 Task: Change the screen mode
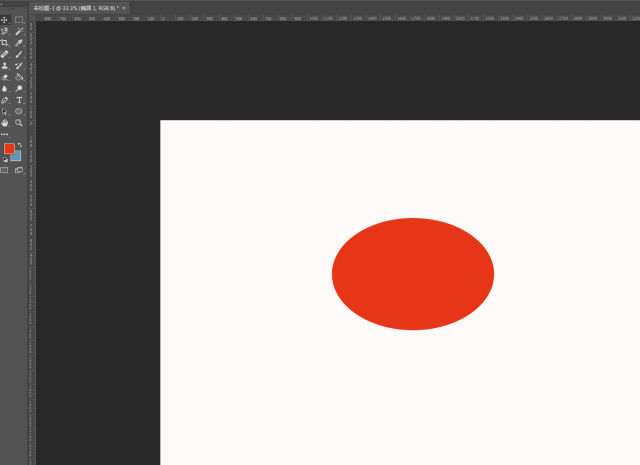[19, 170]
